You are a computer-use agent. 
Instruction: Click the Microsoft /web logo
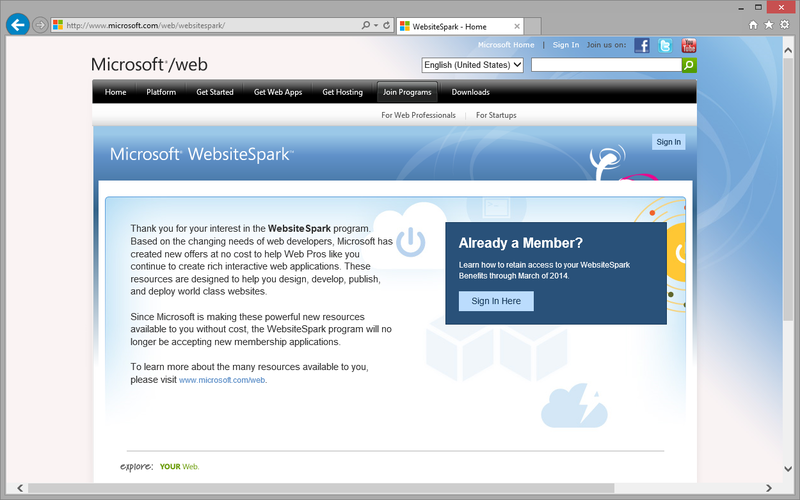[149, 65]
